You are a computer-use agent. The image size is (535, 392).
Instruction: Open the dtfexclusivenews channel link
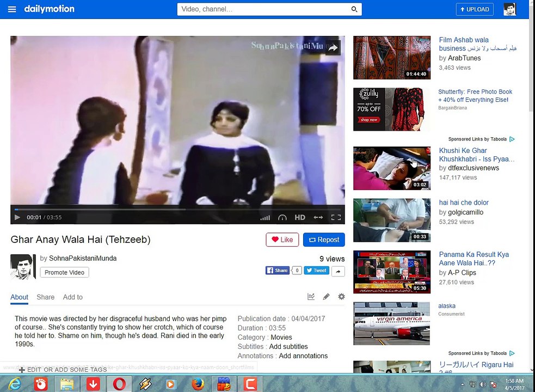pos(473,168)
